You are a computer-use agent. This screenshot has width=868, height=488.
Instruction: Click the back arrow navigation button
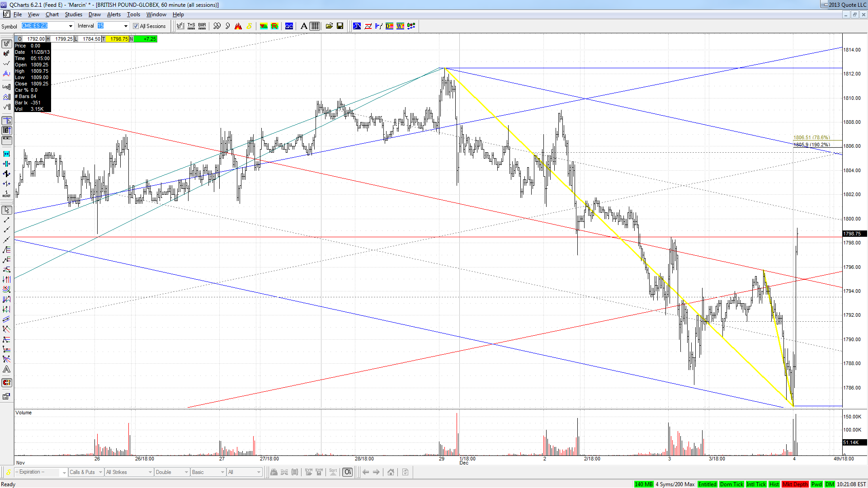point(366,472)
